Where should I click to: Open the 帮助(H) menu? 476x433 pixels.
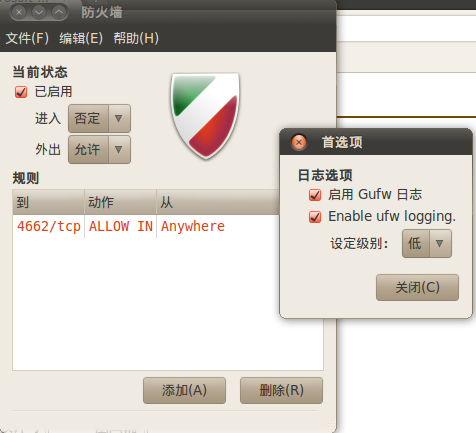pyautogui.click(x=136, y=38)
